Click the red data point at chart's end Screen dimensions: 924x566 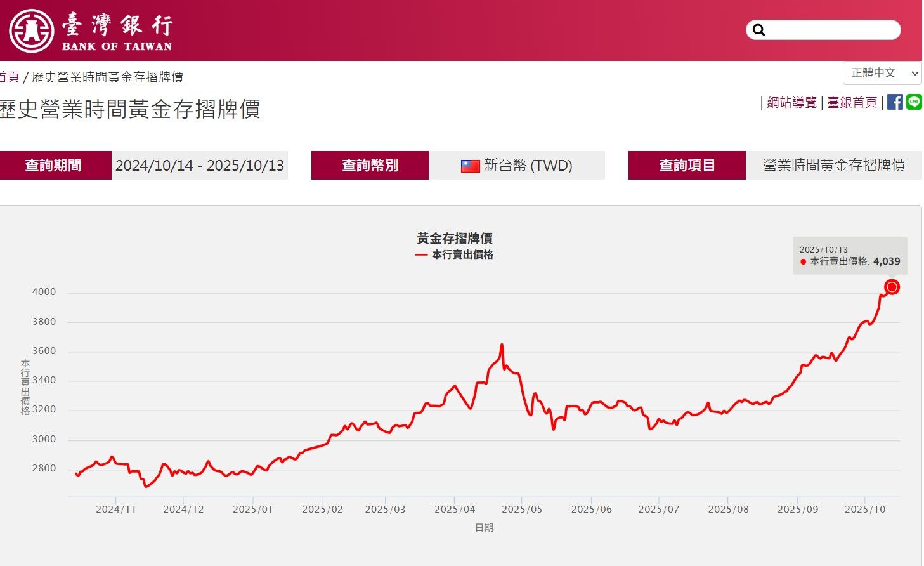click(892, 287)
